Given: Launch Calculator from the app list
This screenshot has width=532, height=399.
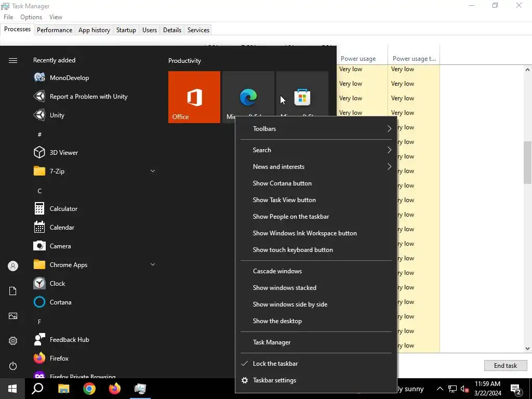Looking at the screenshot, I should (x=95, y=209).
